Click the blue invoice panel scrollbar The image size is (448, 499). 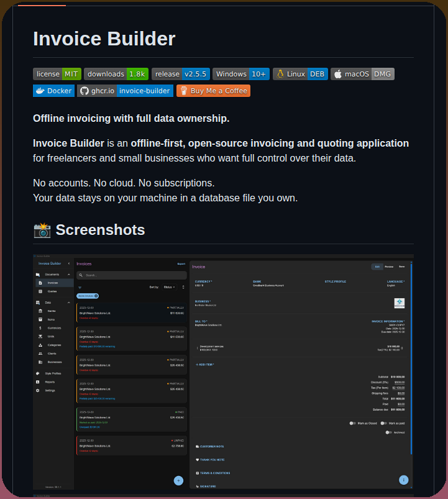(411, 359)
